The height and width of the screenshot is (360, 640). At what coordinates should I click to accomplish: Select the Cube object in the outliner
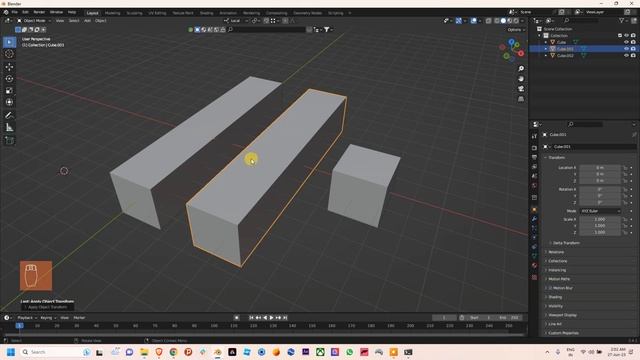tap(562, 42)
